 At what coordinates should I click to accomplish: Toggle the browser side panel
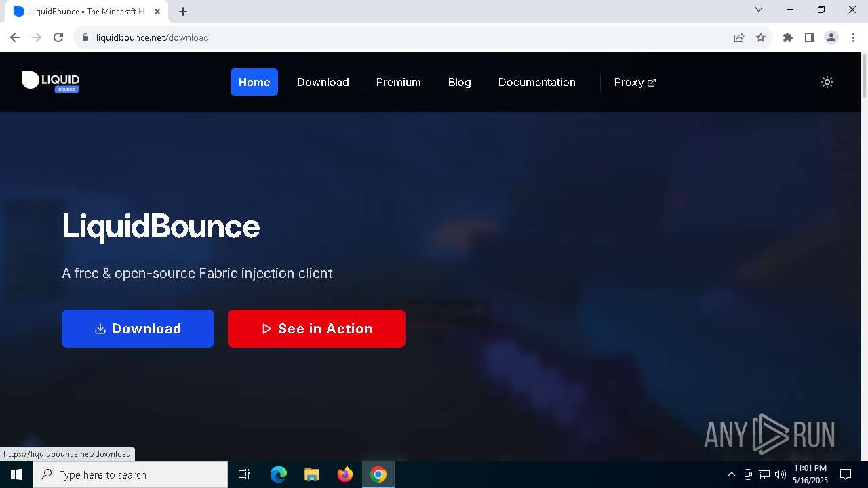[810, 37]
